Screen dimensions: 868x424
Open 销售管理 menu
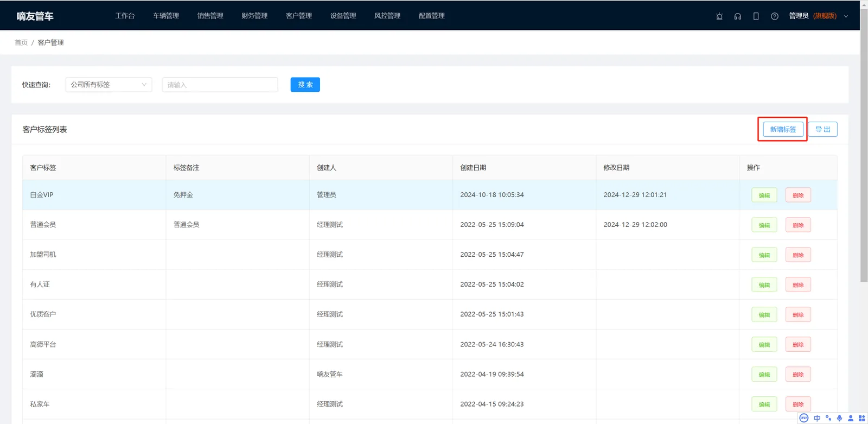point(210,16)
